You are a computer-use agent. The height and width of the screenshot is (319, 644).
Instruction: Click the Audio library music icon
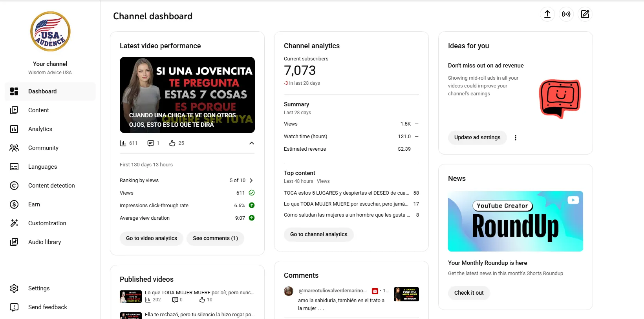tap(14, 242)
